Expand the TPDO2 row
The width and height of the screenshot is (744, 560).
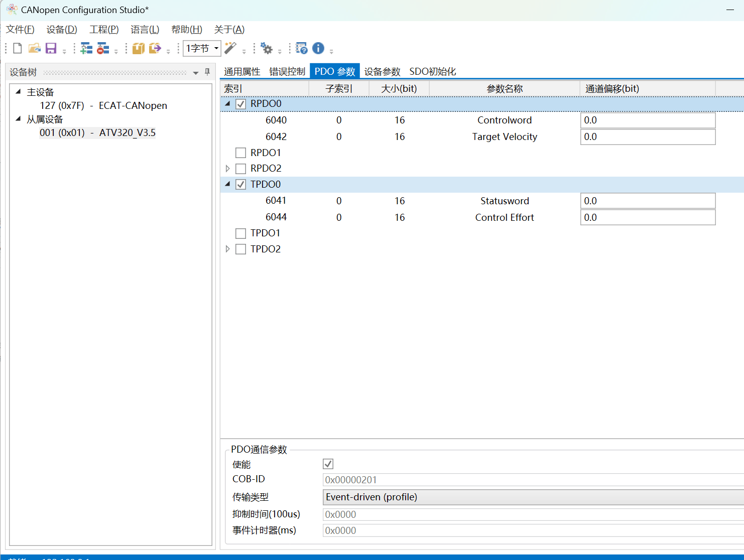(x=227, y=249)
